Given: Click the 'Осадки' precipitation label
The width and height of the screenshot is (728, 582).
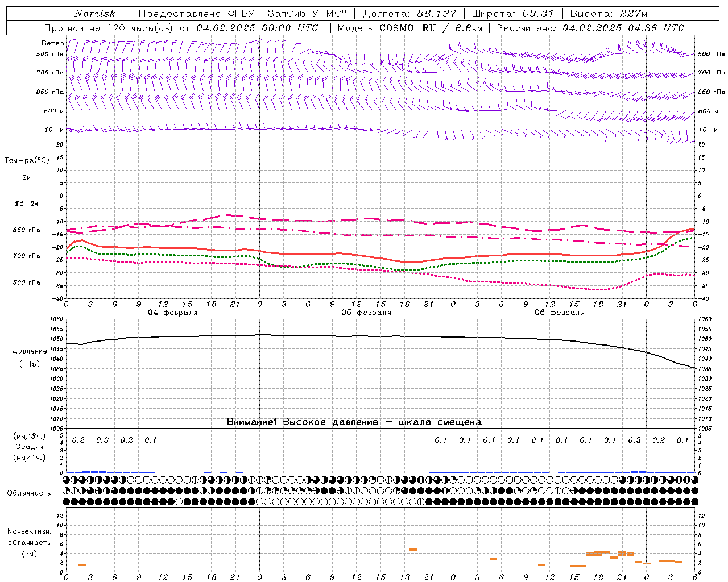Looking at the screenshot, I should pos(29,447).
